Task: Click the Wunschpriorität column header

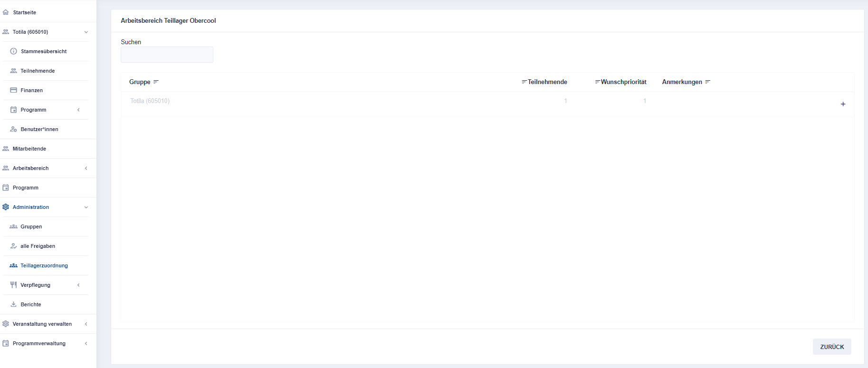Action: [x=623, y=82]
